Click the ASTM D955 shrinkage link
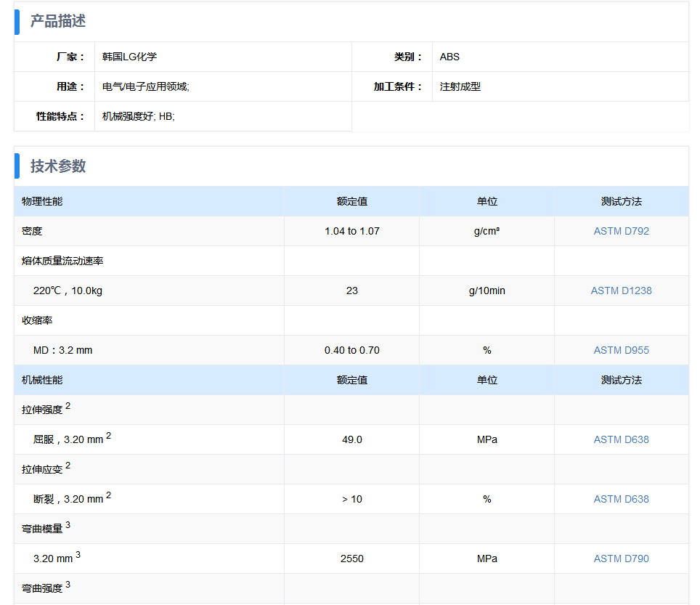The height and width of the screenshot is (605, 700). [621, 350]
